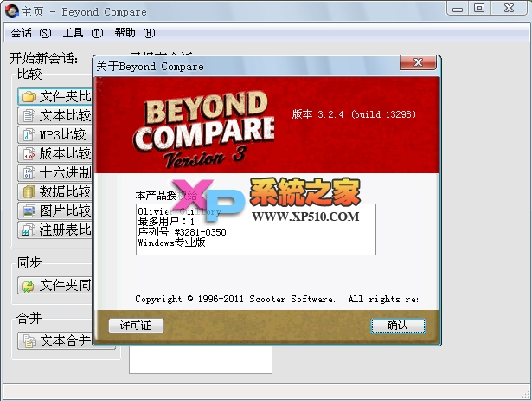Start a 文件夹比较 session

click(55, 97)
